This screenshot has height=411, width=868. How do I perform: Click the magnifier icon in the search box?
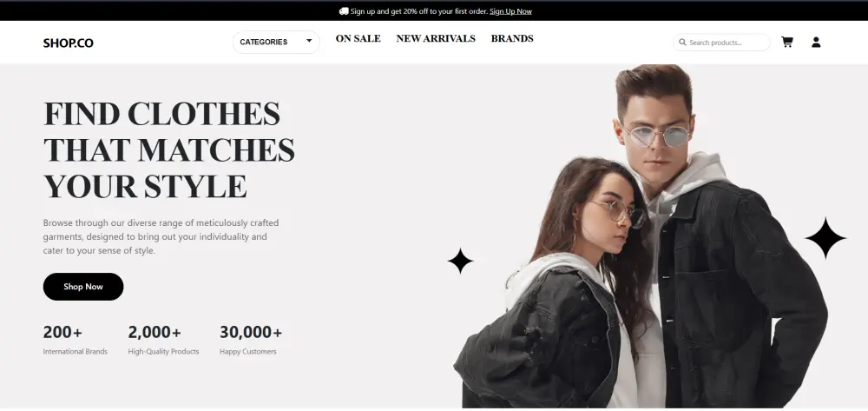pyautogui.click(x=682, y=42)
